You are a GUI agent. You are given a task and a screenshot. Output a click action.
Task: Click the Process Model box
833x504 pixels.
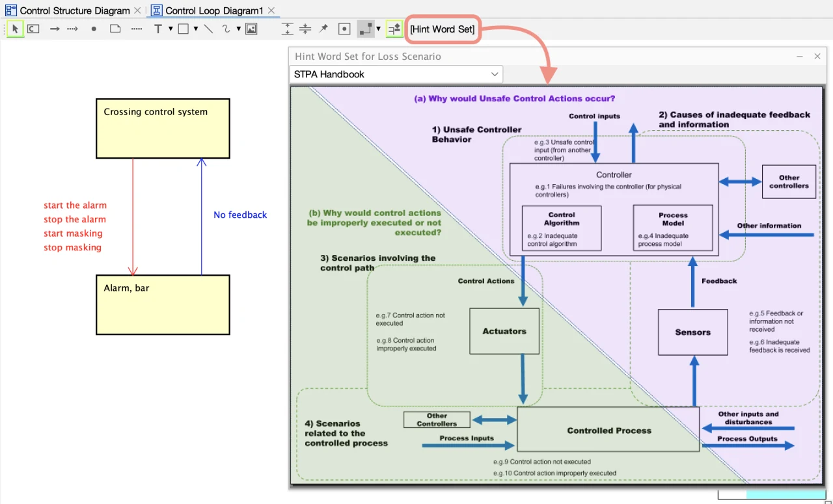[673, 228]
